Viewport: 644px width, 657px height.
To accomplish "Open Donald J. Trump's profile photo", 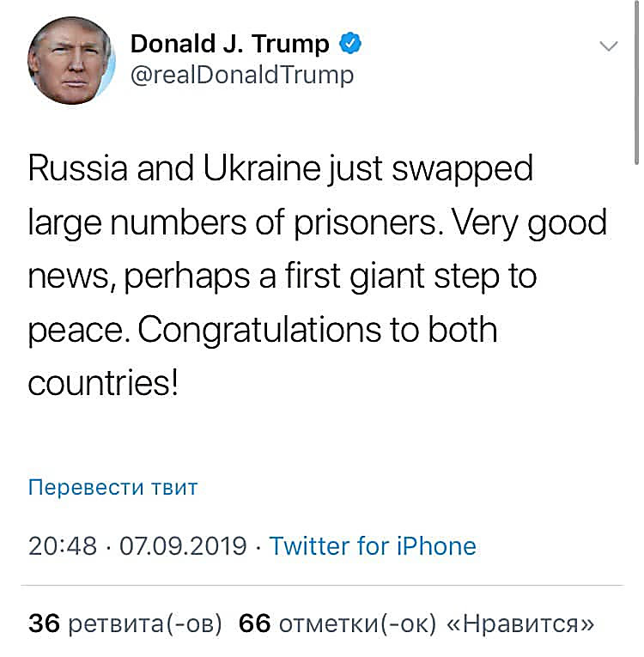I will (x=71, y=60).
